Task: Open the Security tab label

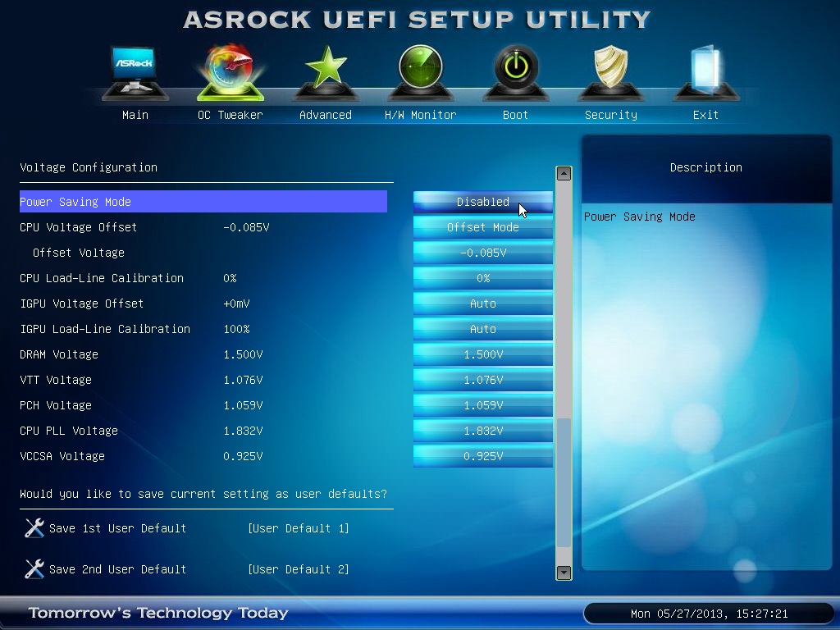Action: click(610, 115)
